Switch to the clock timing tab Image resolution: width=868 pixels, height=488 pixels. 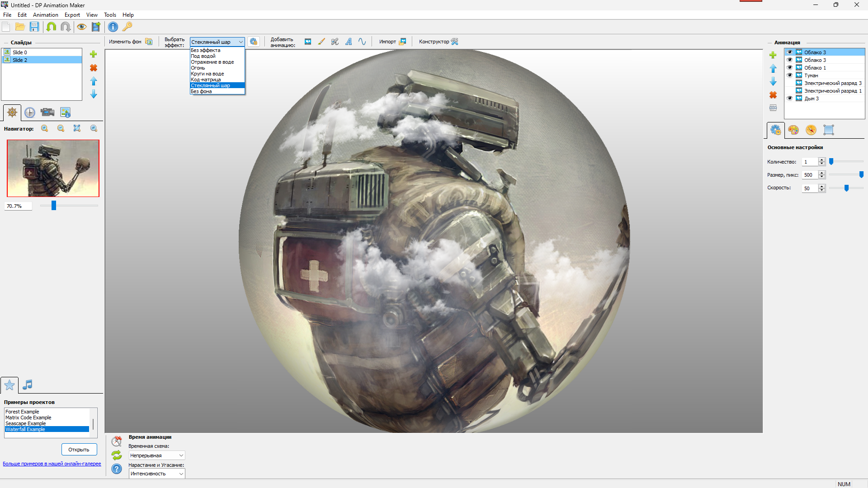pyautogui.click(x=30, y=113)
